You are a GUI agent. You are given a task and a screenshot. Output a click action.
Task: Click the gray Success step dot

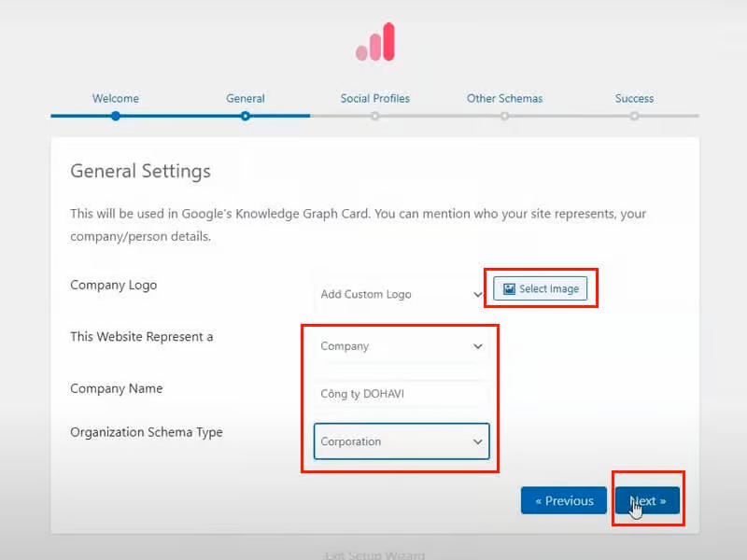634,117
